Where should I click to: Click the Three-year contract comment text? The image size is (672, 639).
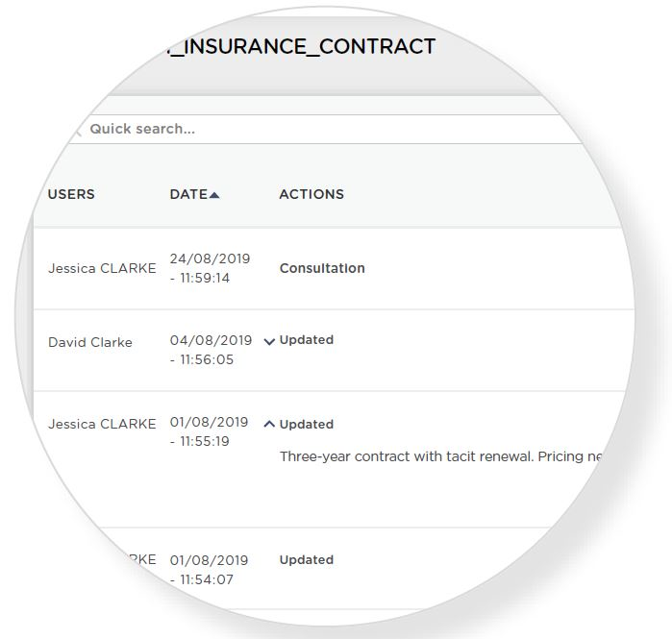[440, 456]
